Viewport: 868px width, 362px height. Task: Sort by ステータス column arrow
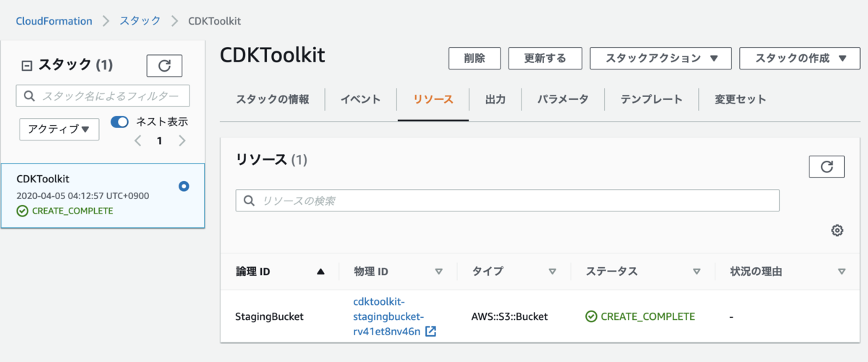pos(696,272)
